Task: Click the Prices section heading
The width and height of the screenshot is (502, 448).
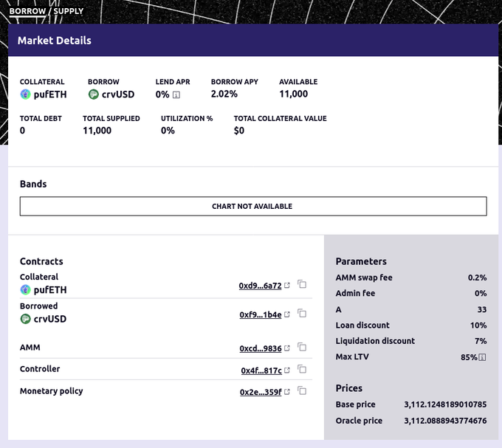Action: [x=349, y=388]
